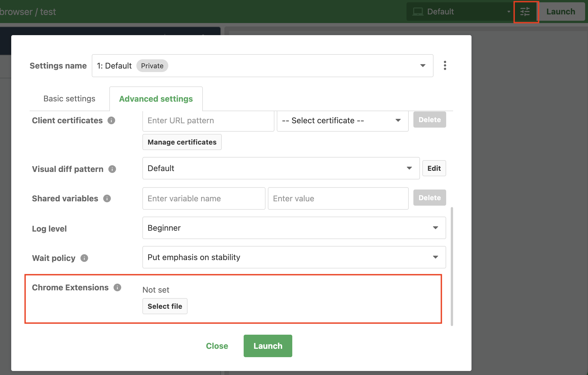Click the Private badge in Settings name
588x375 pixels.
[152, 66]
